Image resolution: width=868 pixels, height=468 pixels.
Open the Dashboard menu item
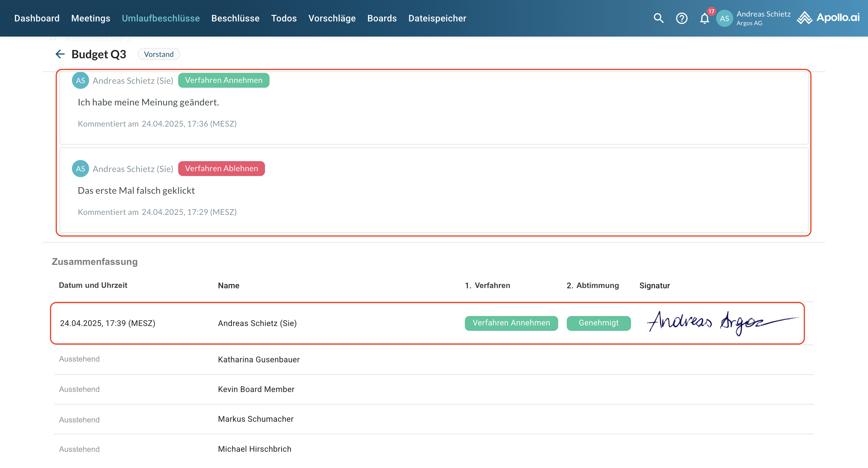click(37, 18)
